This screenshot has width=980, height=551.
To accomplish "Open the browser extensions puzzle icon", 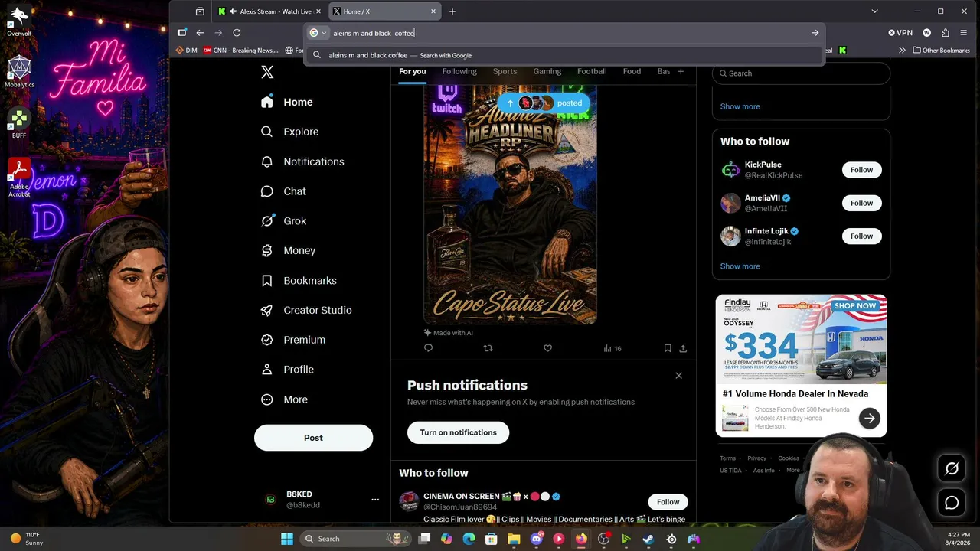I will 946,33.
